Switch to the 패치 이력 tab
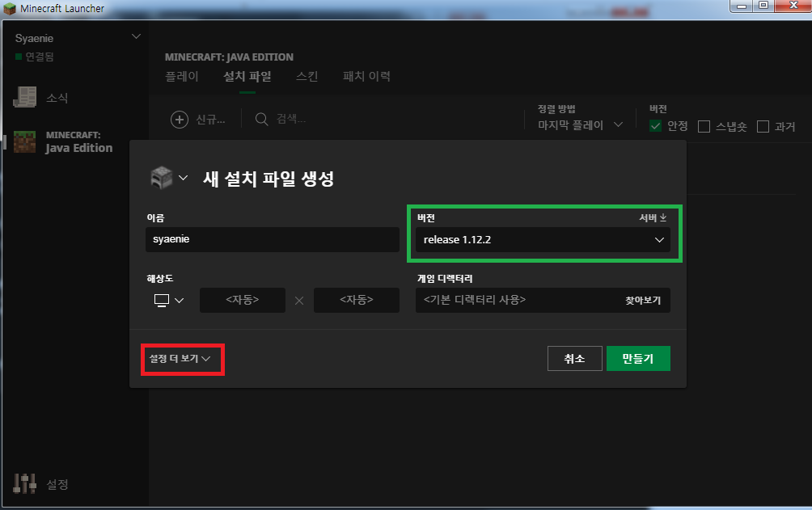 (x=366, y=77)
